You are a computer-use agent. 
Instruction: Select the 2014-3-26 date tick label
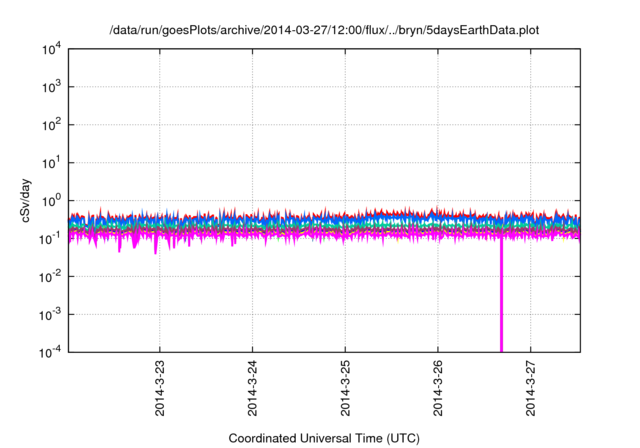pyautogui.click(x=438, y=388)
